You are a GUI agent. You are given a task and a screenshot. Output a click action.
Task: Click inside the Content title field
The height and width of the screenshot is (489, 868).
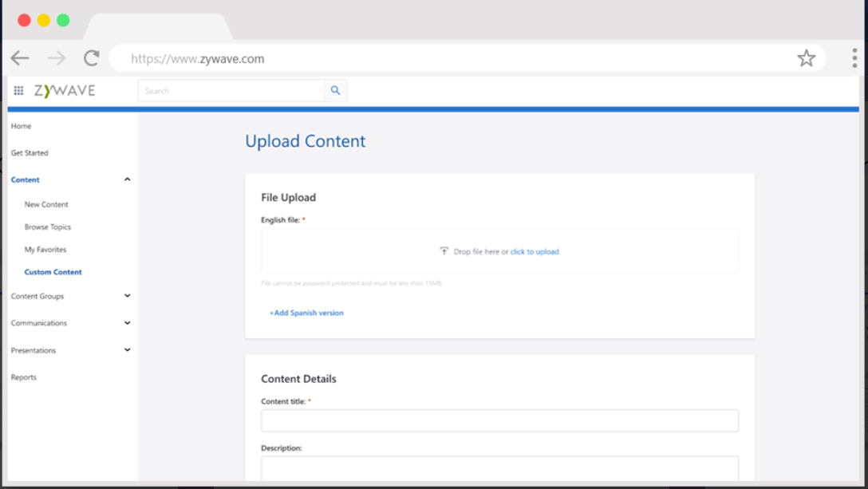point(499,420)
